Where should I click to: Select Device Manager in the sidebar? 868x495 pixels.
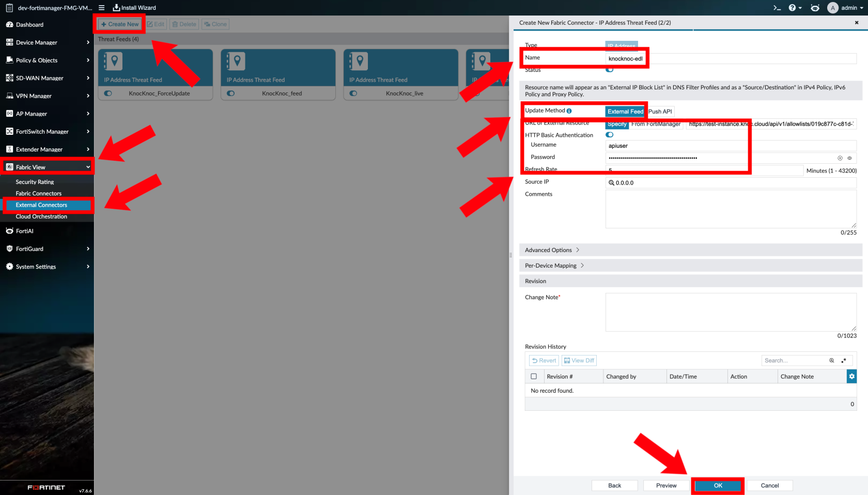tap(36, 42)
